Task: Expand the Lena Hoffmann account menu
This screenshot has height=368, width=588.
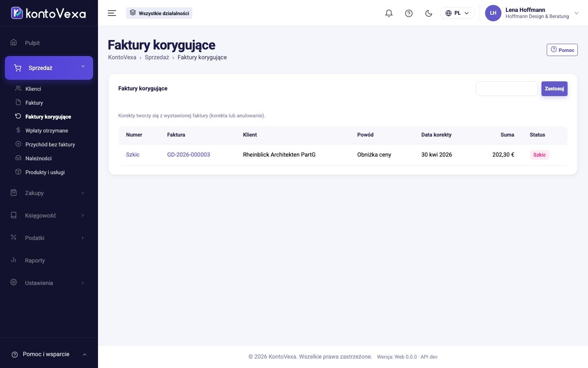Action: click(532, 13)
